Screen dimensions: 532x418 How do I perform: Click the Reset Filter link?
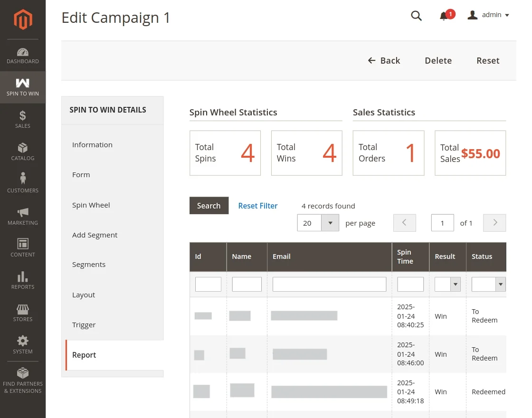[x=258, y=206]
